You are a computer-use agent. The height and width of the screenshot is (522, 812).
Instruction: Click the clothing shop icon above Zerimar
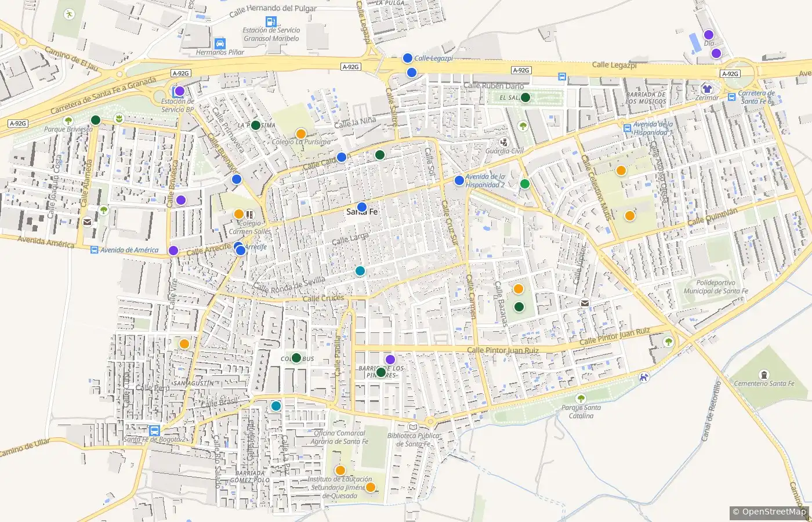(706, 89)
